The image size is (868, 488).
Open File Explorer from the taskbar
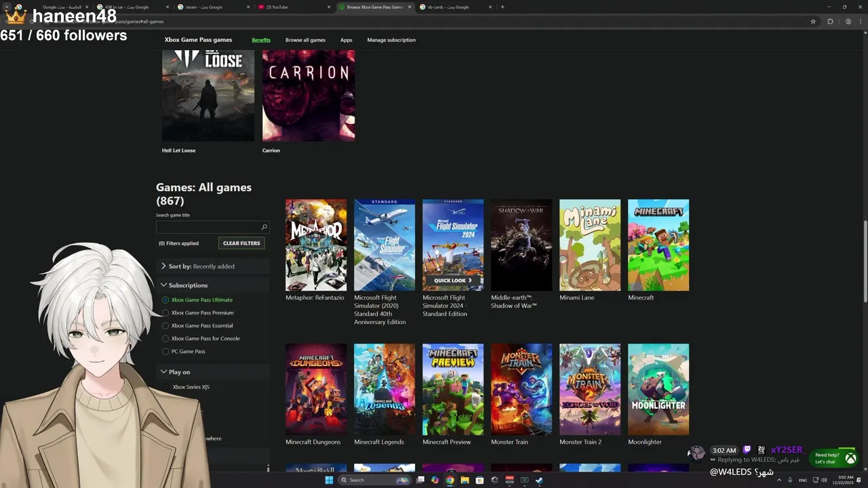coord(465,480)
